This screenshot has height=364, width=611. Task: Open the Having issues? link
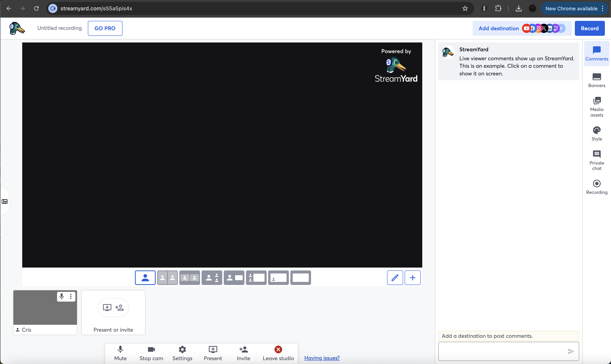(x=322, y=358)
